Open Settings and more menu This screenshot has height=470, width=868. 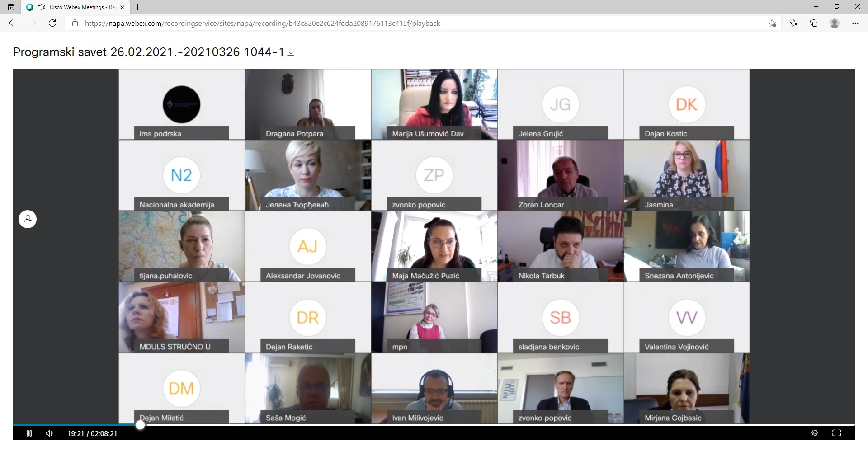(x=855, y=23)
